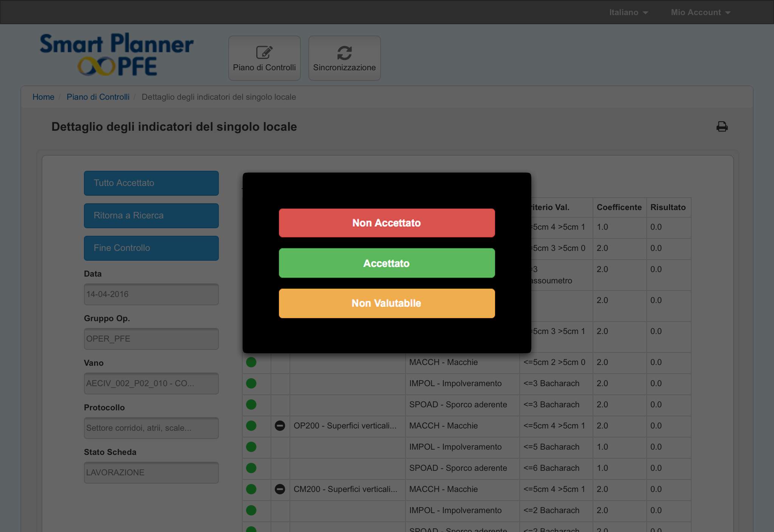Open the Mio Account menu
The height and width of the screenshot is (532, 774).
(x=700, y=12)
